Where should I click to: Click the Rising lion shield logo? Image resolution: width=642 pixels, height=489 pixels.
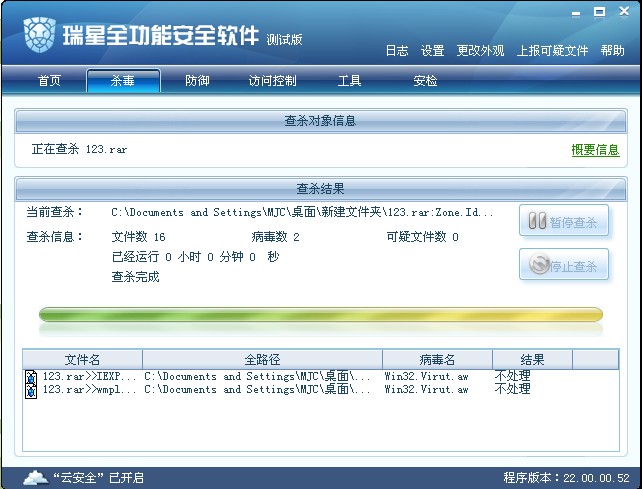(x=39, y=35)
